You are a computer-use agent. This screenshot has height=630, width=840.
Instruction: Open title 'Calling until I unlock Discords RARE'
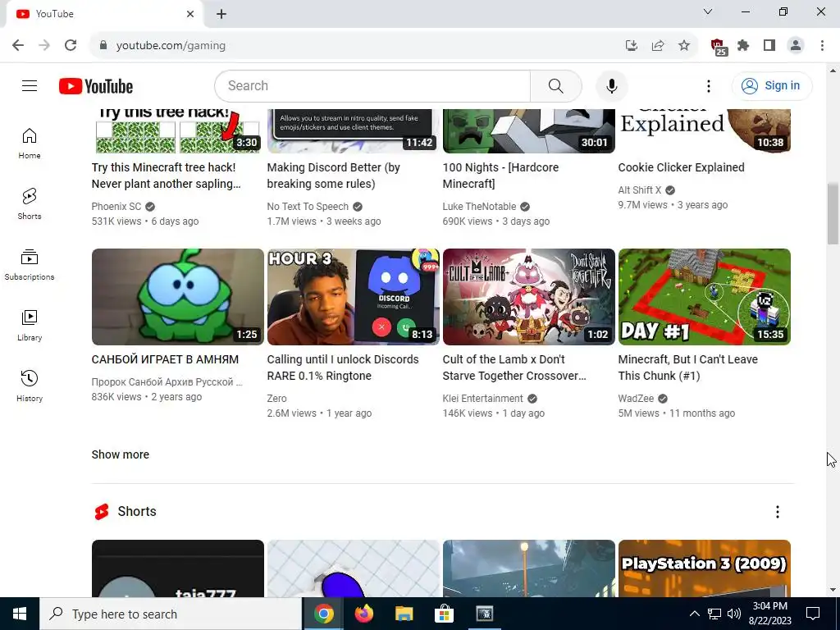tap(343, 367)
